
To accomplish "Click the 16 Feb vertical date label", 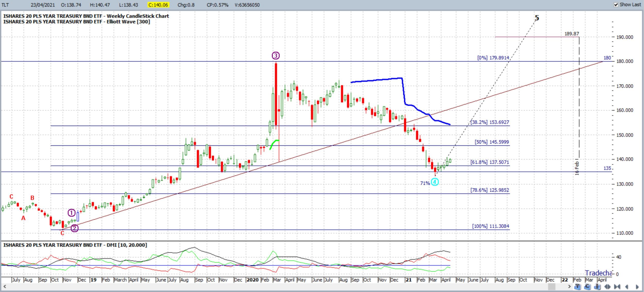I will pos(577,168).
